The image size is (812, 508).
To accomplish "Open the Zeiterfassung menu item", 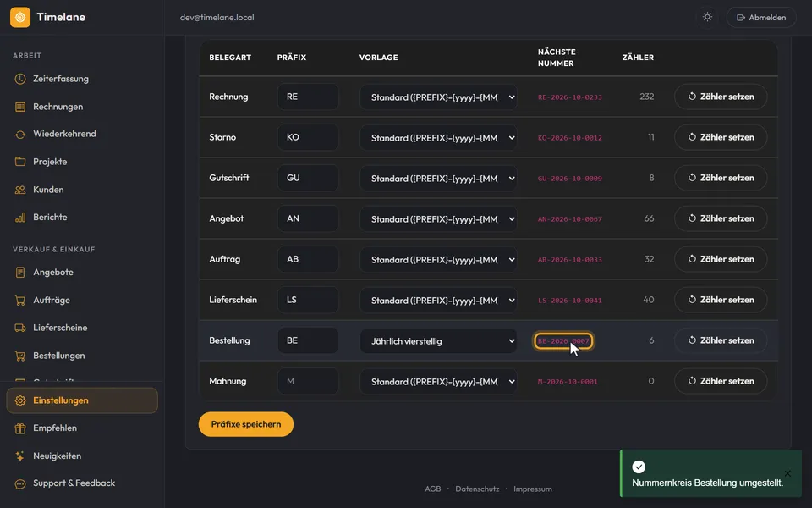I will pos(82,79).
